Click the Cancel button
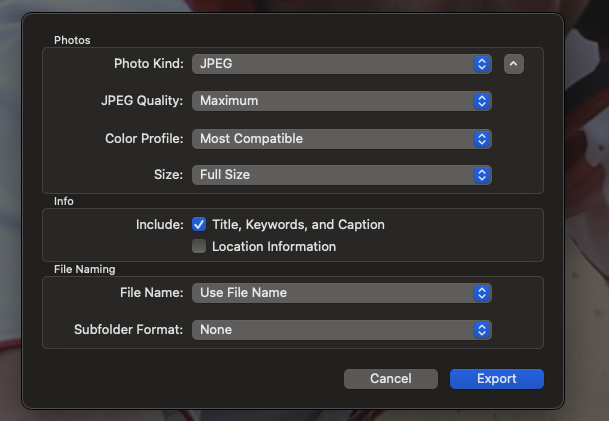Viewport: 609px width, 421px height. click(390, 379)
